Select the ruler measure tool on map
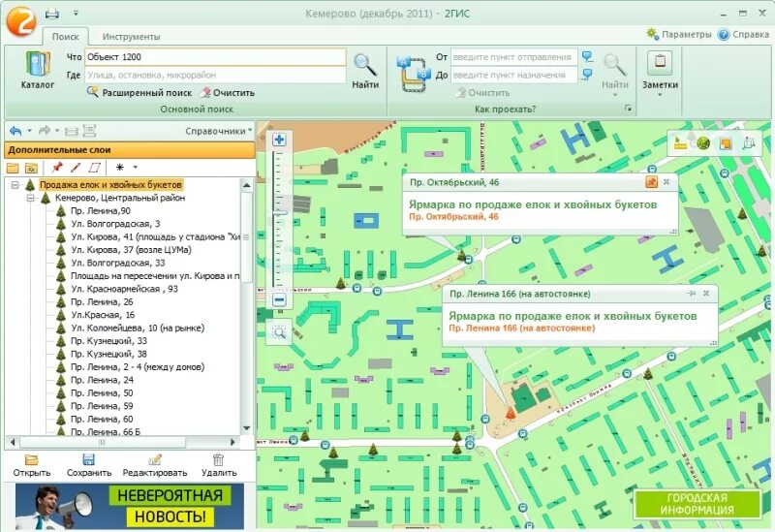 click(x=681, y=143)
